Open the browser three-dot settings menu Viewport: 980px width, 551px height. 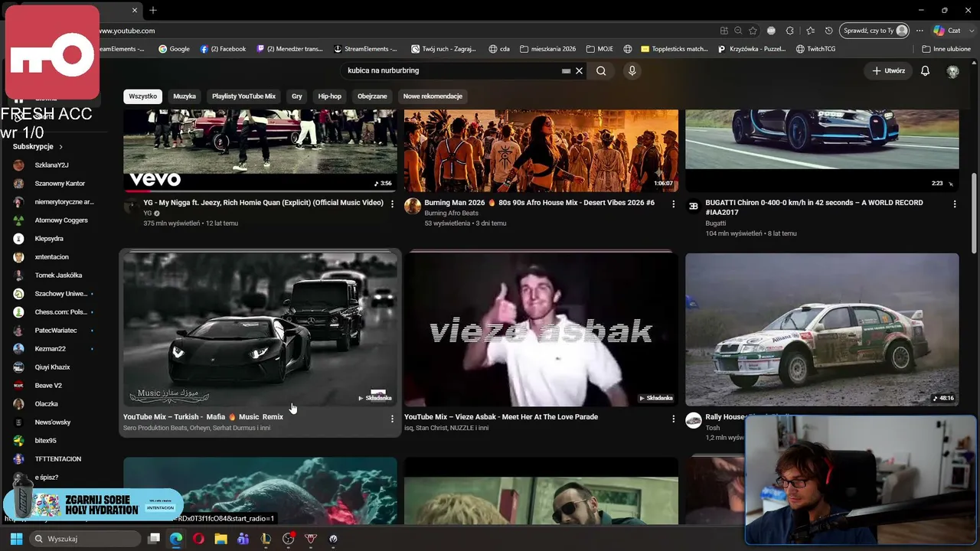click(920, 31)
